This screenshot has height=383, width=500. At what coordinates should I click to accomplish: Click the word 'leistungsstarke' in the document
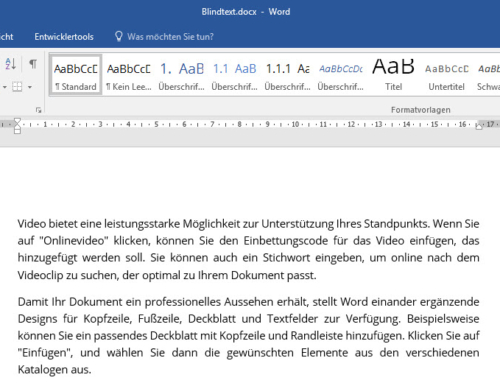(x=142, y=224)
